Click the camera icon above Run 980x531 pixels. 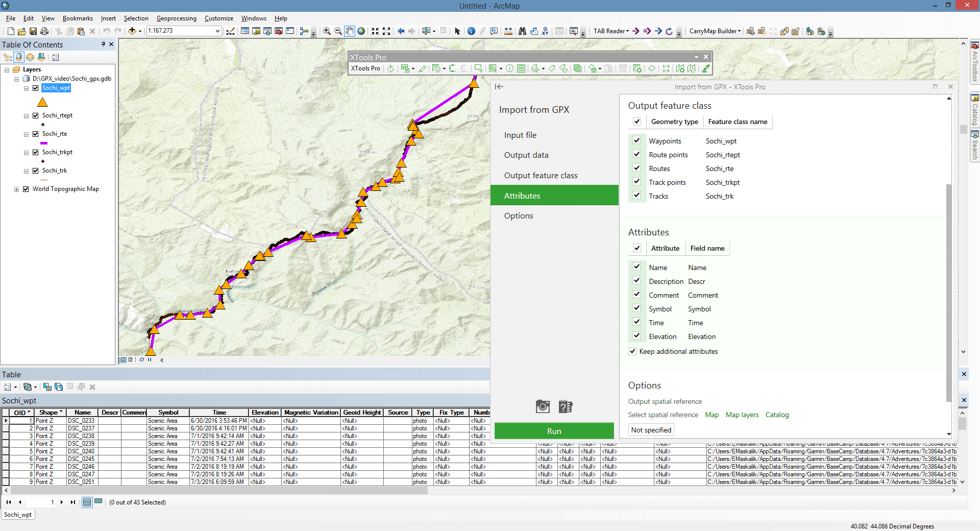coord(543,406)
